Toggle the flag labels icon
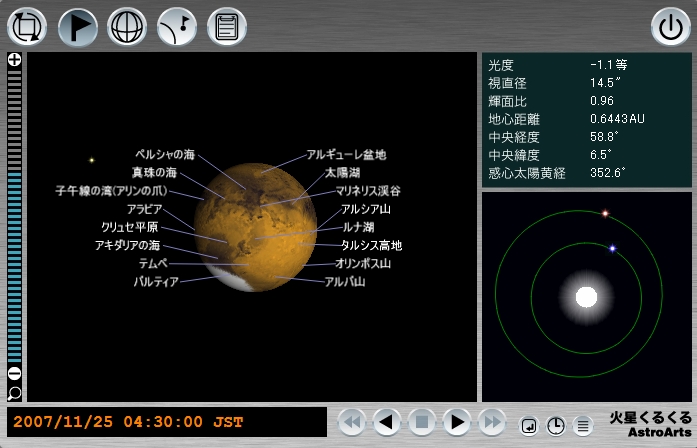This screenshot has height=448, width=697. click(x=77, y=27)
